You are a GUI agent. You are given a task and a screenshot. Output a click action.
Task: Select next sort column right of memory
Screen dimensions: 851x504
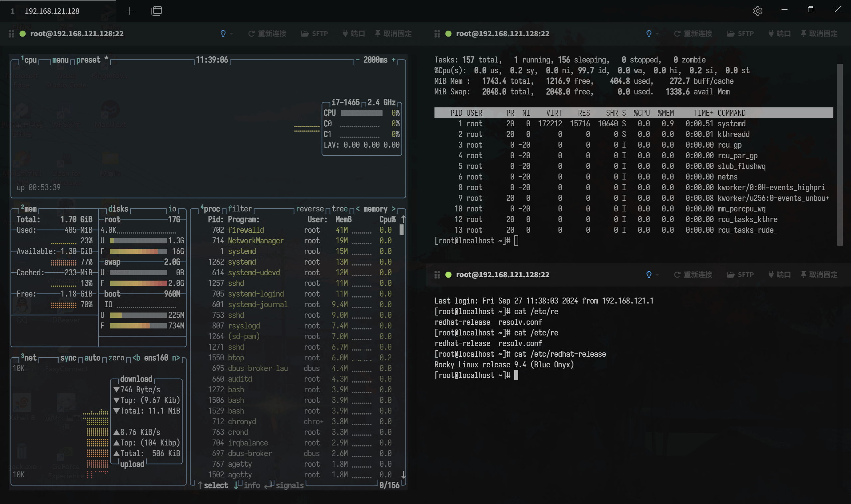[393, 208]
